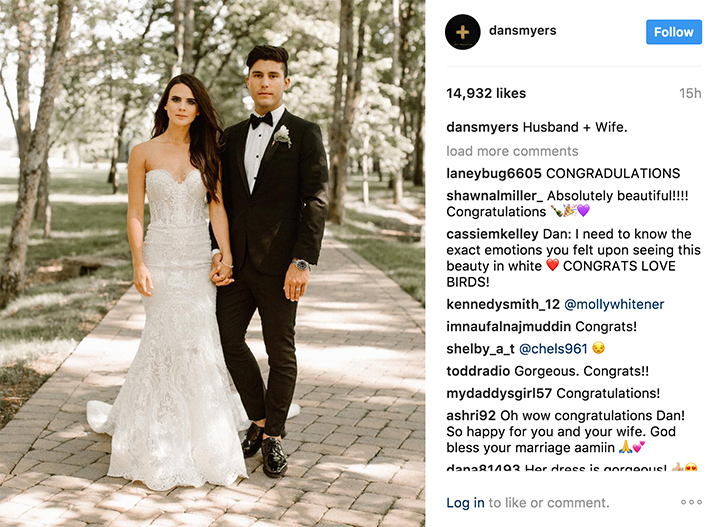Open shelby_a_t commenter profile
This screenshot has width=720, height=527.
pyautogui.click(x=480, y=349)
